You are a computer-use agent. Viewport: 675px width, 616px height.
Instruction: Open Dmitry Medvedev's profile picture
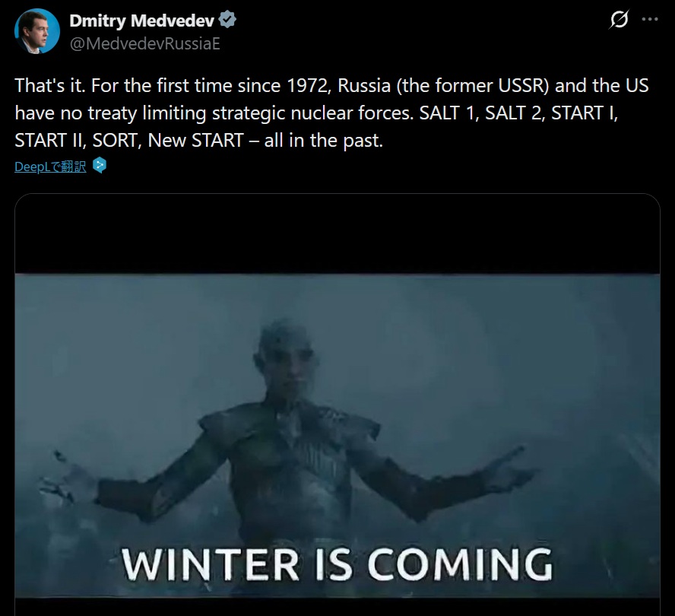click(x=37, y=31)
